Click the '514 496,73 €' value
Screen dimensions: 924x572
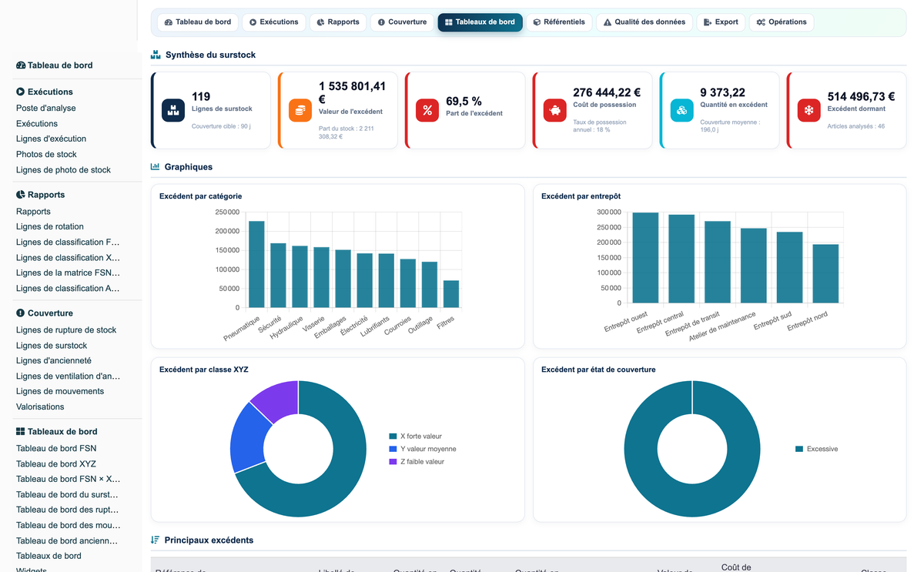coord(861,97)
